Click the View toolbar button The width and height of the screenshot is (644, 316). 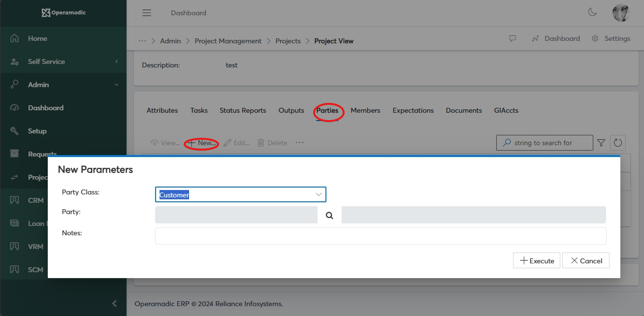pos(165,143)
